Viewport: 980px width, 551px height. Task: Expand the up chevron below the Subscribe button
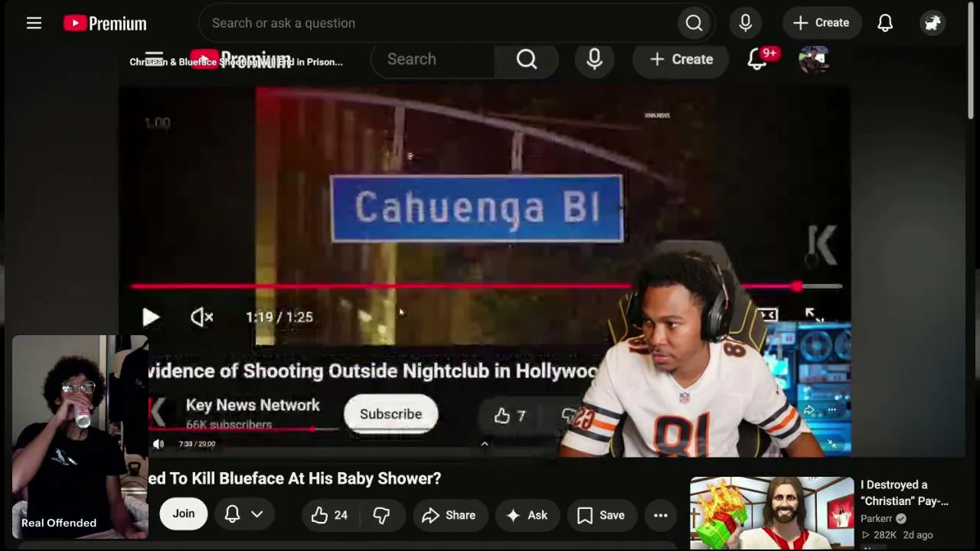point(484,444)
